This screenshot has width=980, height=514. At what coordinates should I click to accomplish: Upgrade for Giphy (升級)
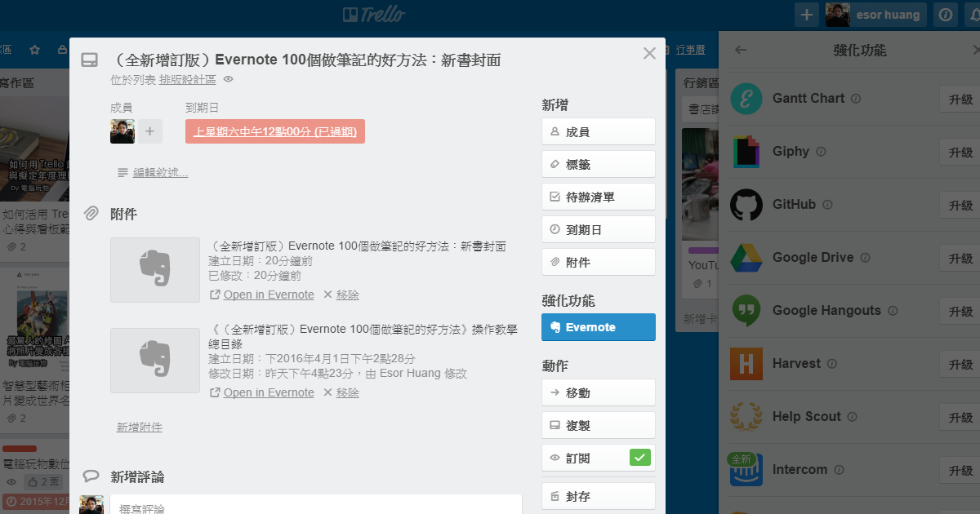[960, 152]
